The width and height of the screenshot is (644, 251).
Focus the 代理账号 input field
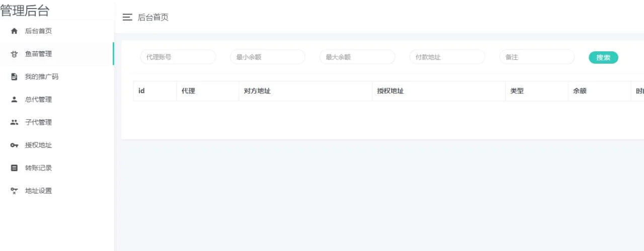pyautogui.click(x=178, y=57)
